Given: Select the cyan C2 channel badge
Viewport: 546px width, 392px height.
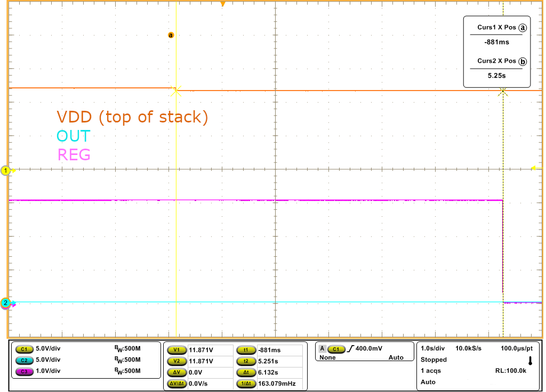Looking at the screenshot, I should 23,360.
